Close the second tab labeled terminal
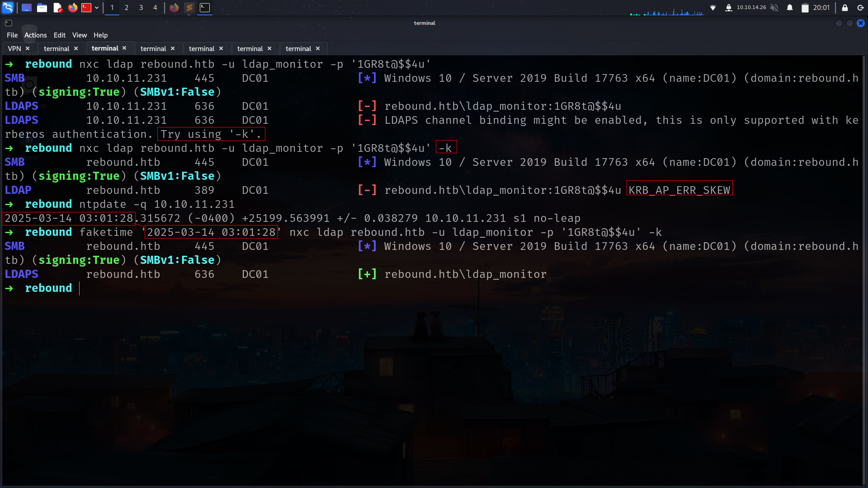The image size is (868, 488). [76, 48]
